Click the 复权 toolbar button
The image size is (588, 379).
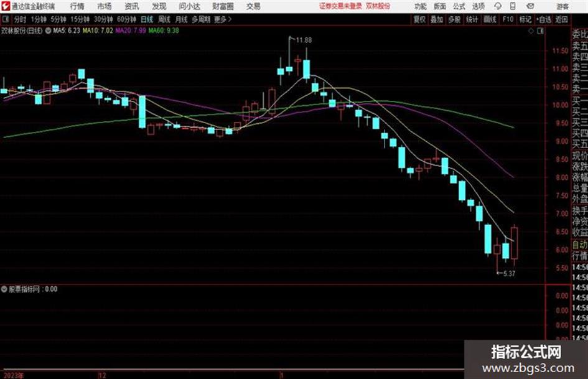[419, 19]
